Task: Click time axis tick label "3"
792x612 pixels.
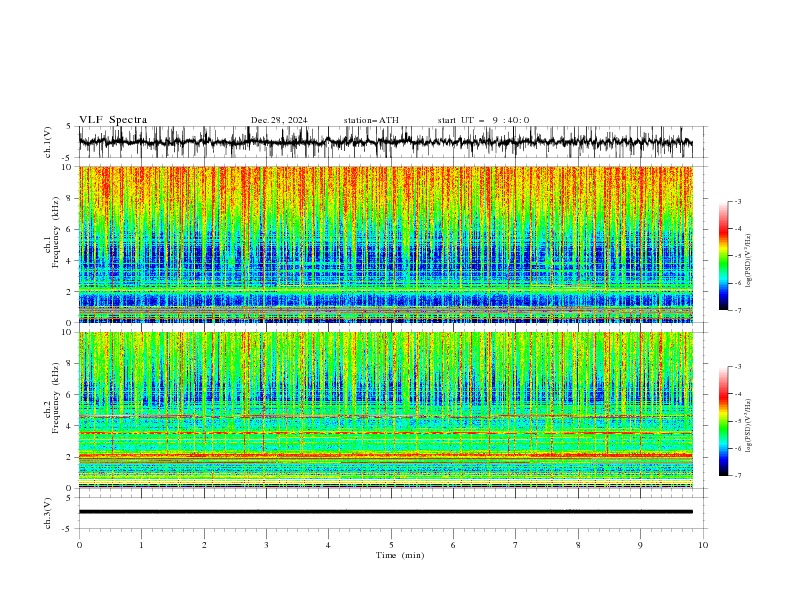Action: click(266, 545)
